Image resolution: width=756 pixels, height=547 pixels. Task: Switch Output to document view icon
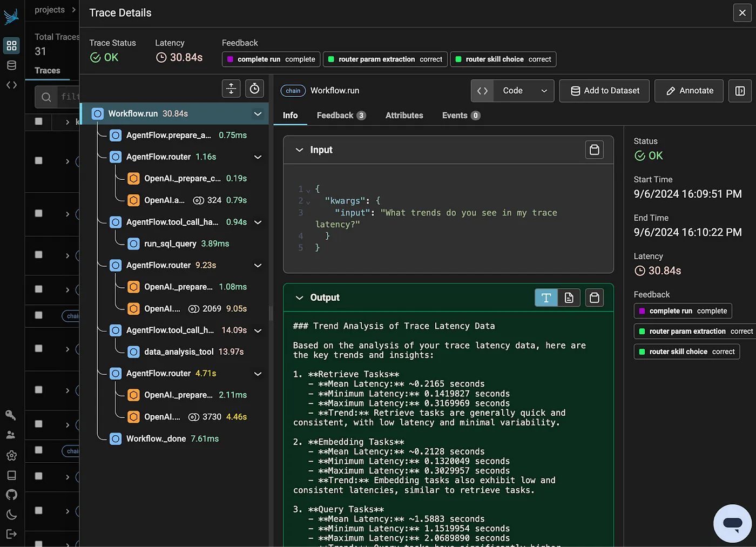click(x=569, y=298)
